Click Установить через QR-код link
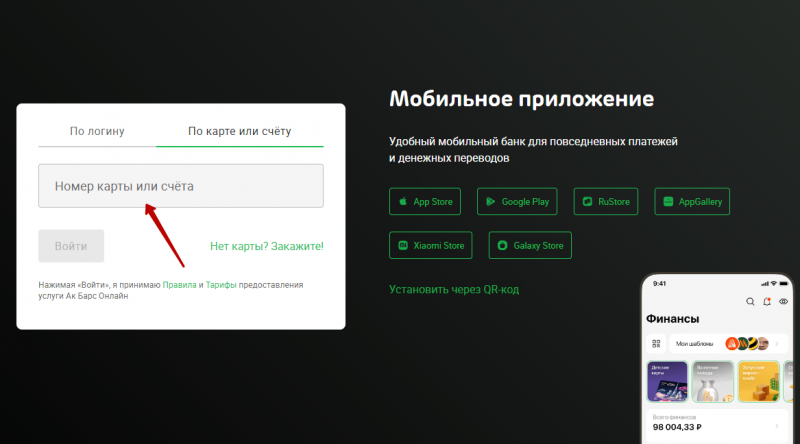 coord(453,290)
